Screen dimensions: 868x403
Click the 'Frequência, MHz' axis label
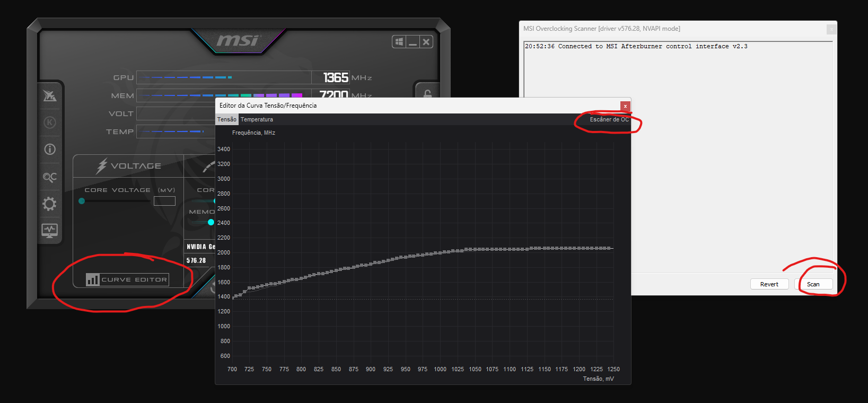coord(253,133)
